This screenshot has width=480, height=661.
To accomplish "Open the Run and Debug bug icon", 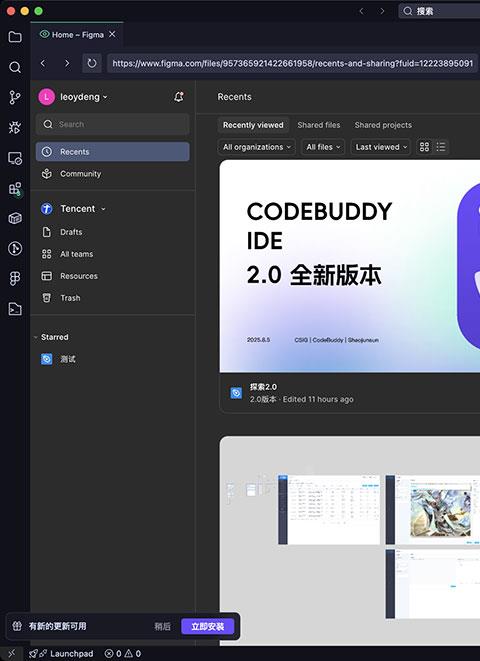I will point(15,128).
